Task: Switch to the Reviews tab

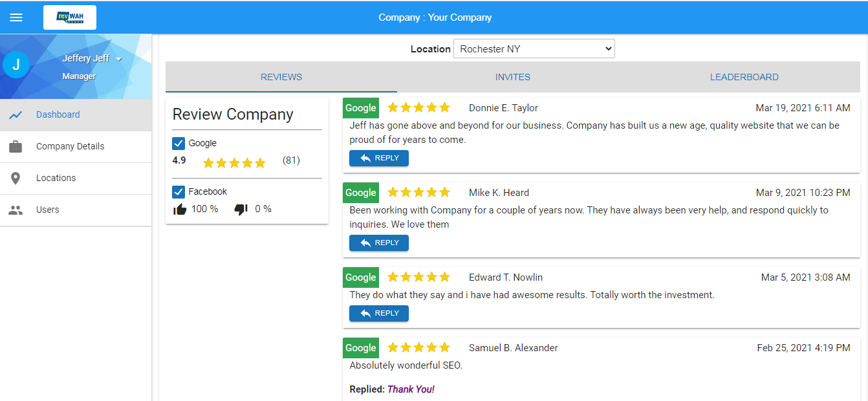Action: (281, 77)
